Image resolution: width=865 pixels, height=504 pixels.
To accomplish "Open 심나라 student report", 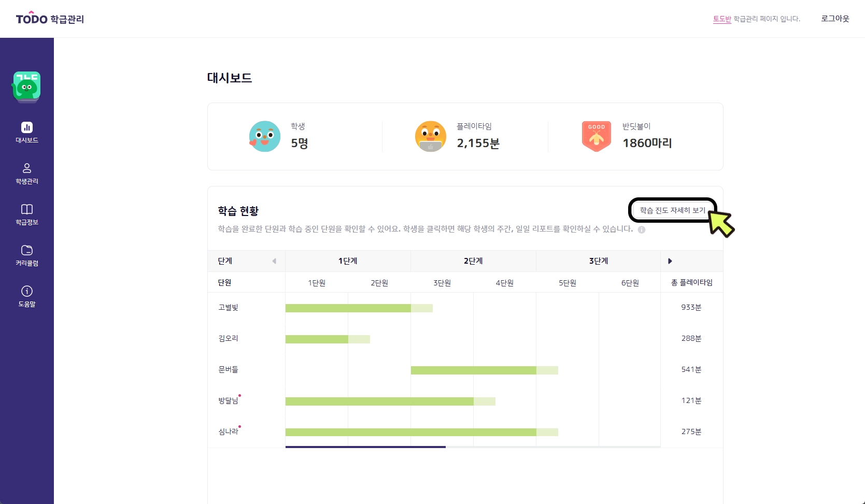I will [x=228, y=432].
